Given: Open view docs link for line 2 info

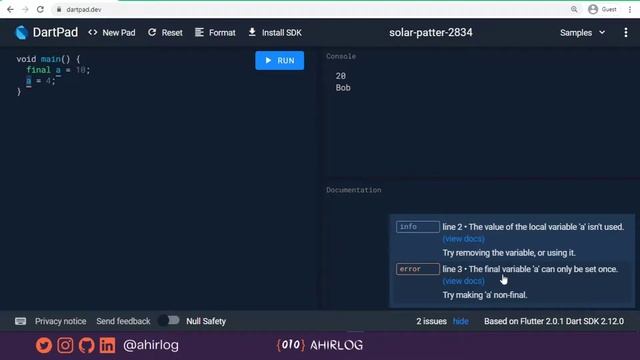Looking at the screenshot, I should tap(464, 239).
